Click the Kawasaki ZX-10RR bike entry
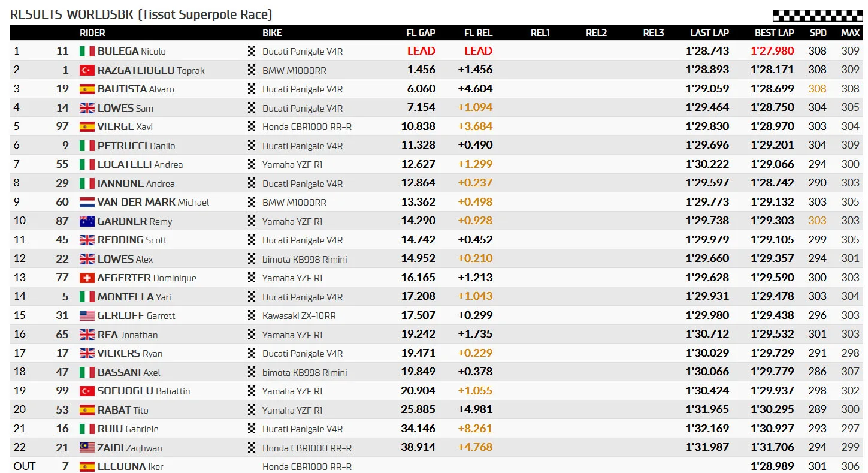This screenshot has width=868, height=473. coord(299,315)
